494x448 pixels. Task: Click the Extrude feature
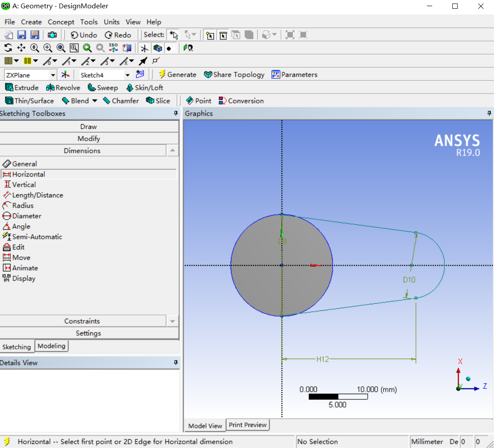pos(22,88)
